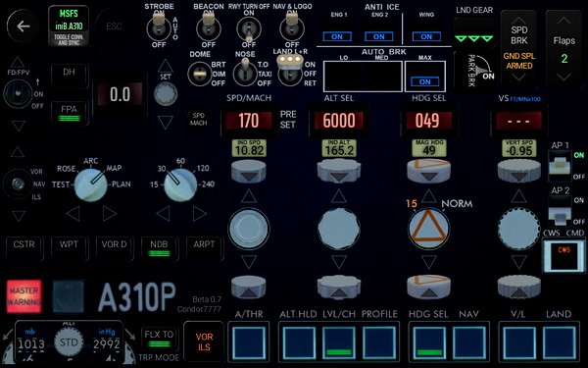Image resolution: width=588 pixels, height=368 pixels.
Task: Toggle auto brake MAX ON
Action: (425, 81)
